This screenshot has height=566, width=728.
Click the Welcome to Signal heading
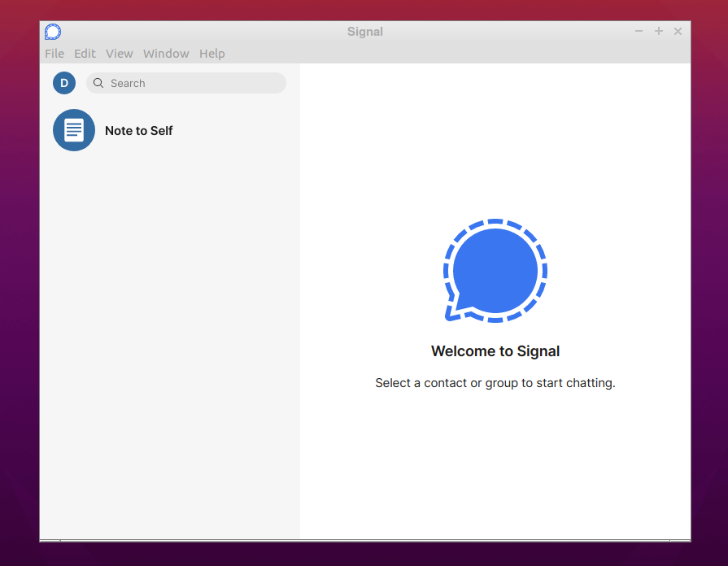(x=495, y=351)
